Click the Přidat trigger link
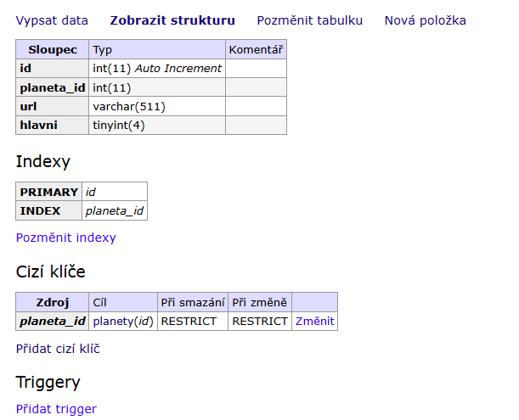This screenshot has height=420, width=519. click(56, 409)
